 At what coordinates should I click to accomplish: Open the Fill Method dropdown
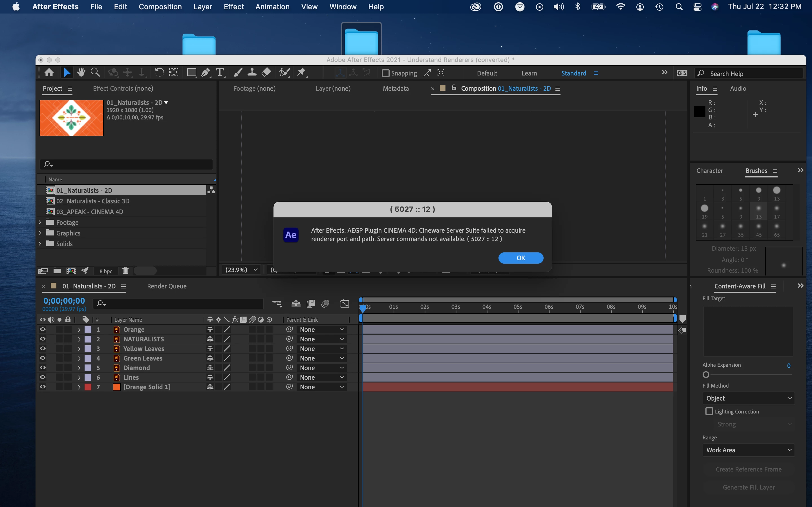pos(748,398)
